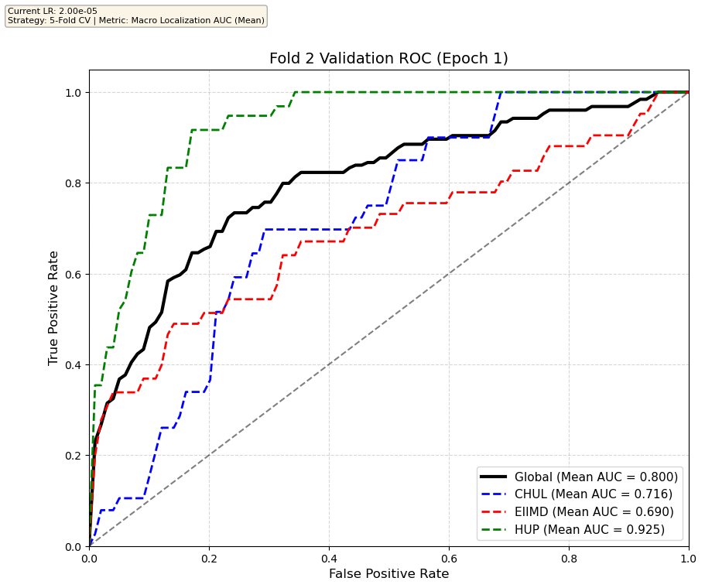Select the HUP (Mean AUC = 0.925) legend label
The width and height of the screenshot is (705, 588).
(x=590, y=530)
